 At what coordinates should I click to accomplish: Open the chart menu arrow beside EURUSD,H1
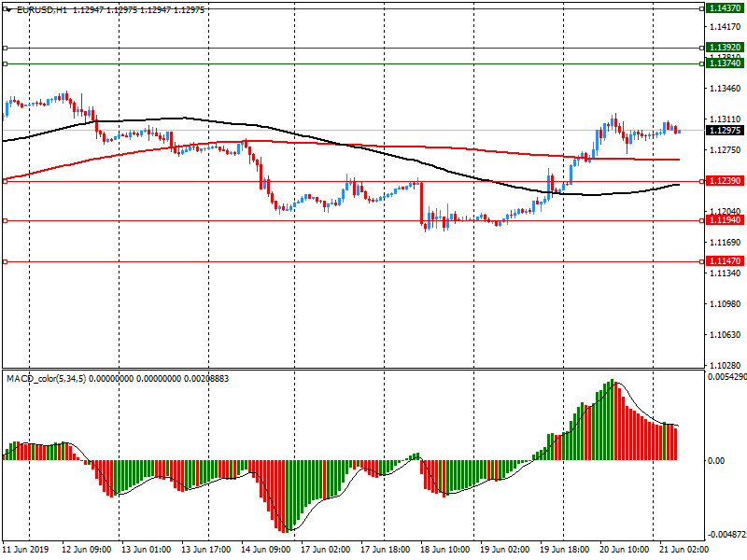click(x=8, y=10)
